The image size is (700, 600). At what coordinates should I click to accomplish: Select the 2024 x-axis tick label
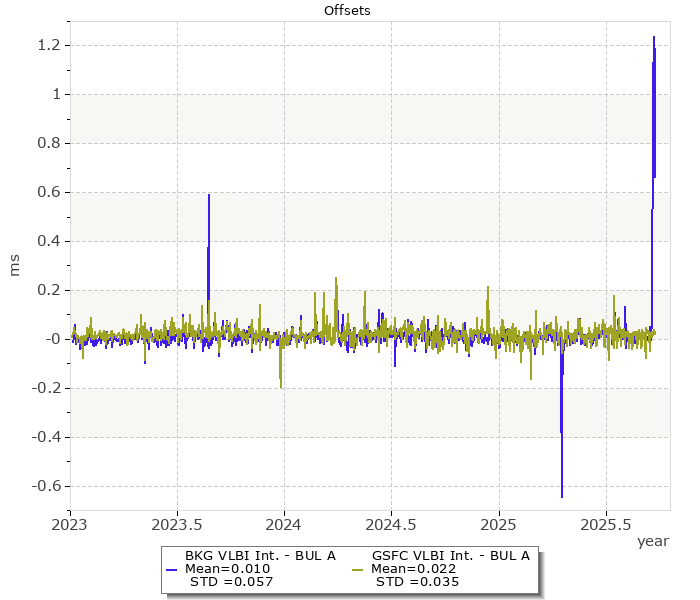coord(284,523)
